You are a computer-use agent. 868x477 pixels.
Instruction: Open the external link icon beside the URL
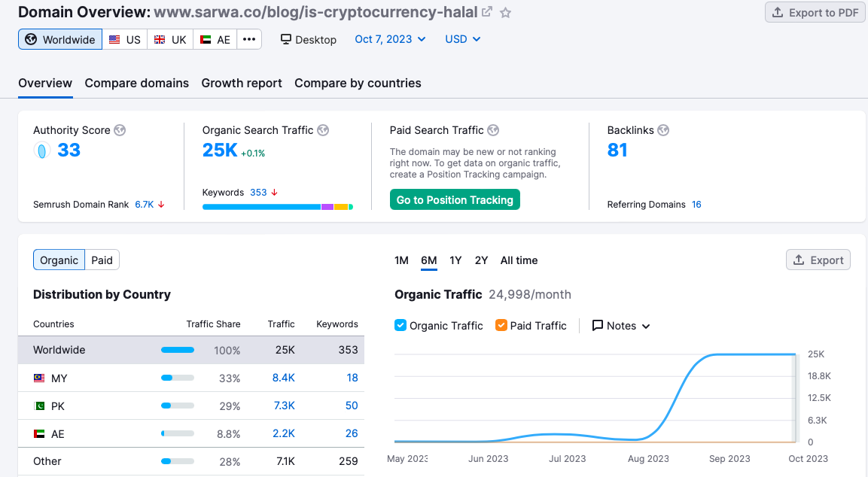click(488, 12)
